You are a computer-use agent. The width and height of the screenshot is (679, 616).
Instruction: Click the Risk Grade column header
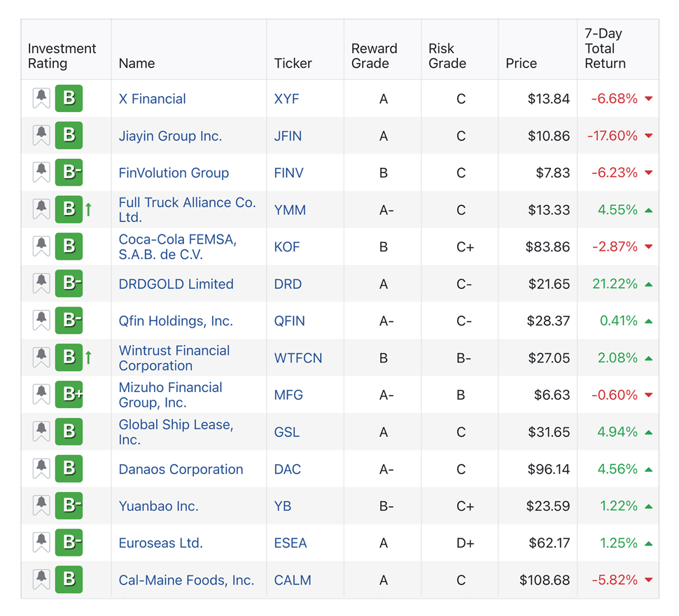(447, 56)
